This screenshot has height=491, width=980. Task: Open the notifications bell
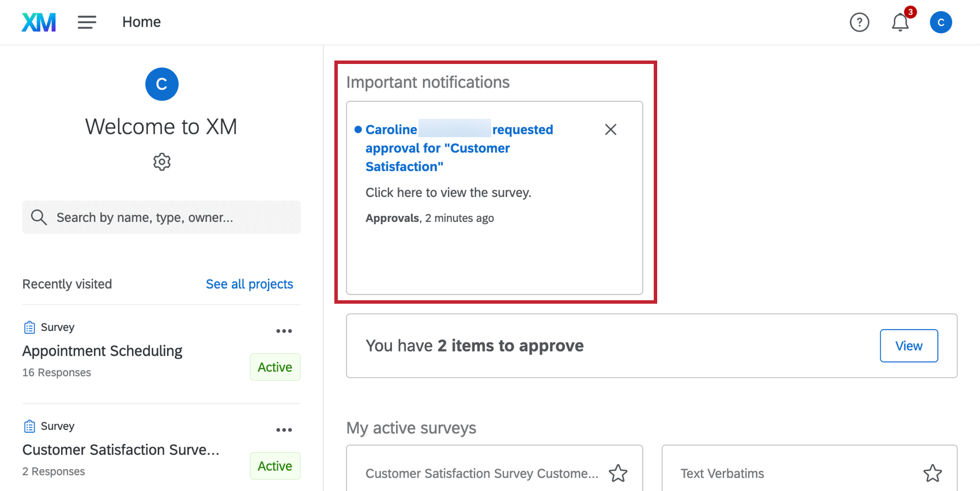click(900, 22)
